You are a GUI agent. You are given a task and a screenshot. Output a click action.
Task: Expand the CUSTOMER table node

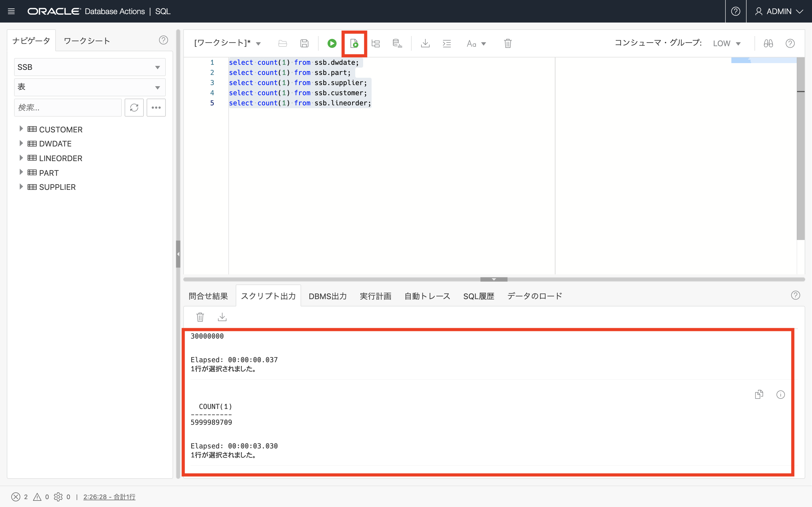pyautogui.click(x=21, y=129)
